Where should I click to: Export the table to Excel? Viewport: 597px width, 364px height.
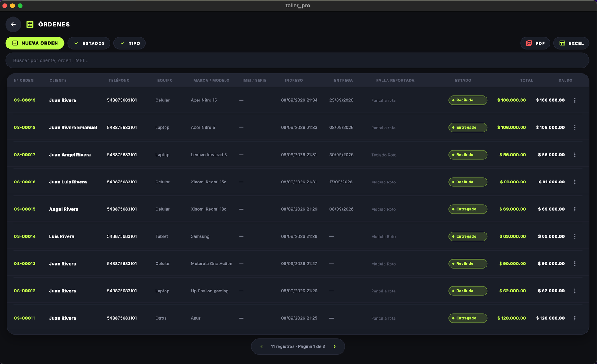(x=571, y=43)
